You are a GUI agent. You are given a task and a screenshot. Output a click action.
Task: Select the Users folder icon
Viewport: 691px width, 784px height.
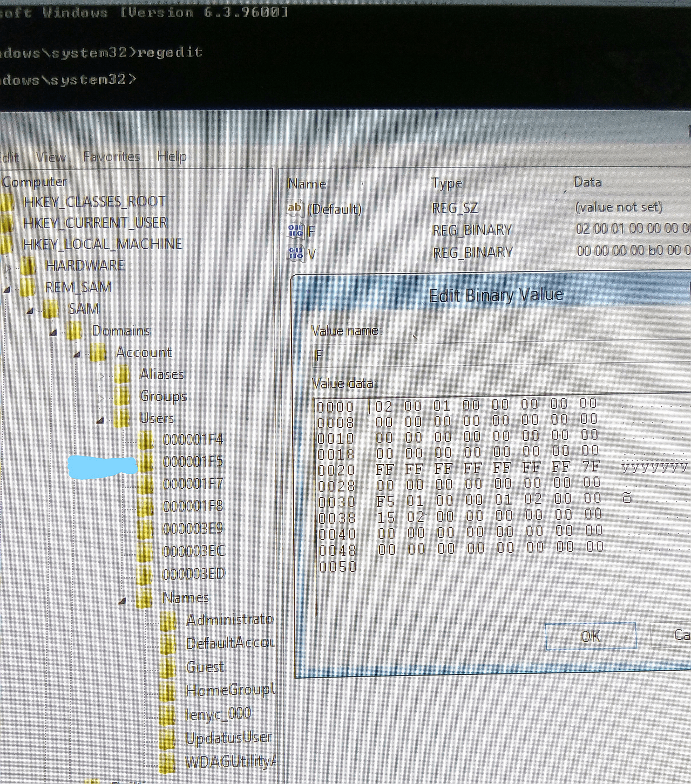tap(122, 419)
